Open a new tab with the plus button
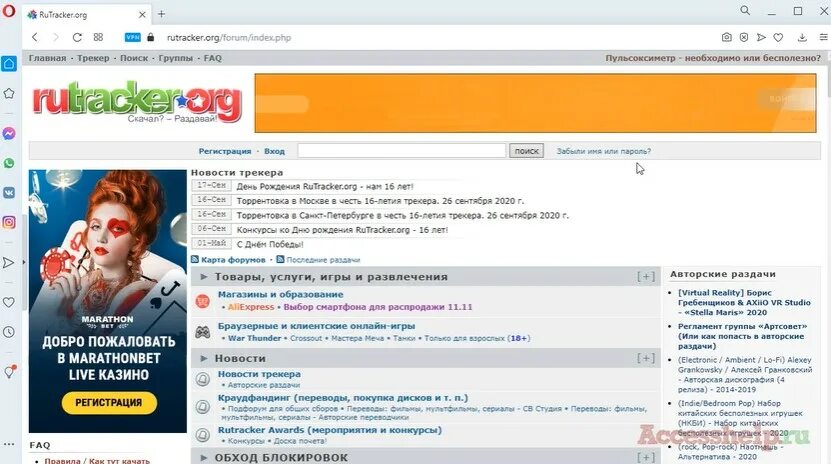Viewport: 831px width, 464px height. [162, 14]
